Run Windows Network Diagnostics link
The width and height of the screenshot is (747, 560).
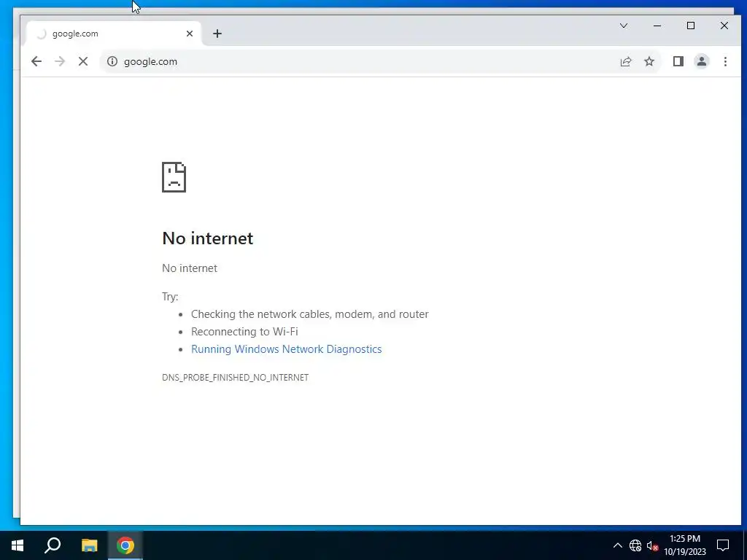point(286,349)
